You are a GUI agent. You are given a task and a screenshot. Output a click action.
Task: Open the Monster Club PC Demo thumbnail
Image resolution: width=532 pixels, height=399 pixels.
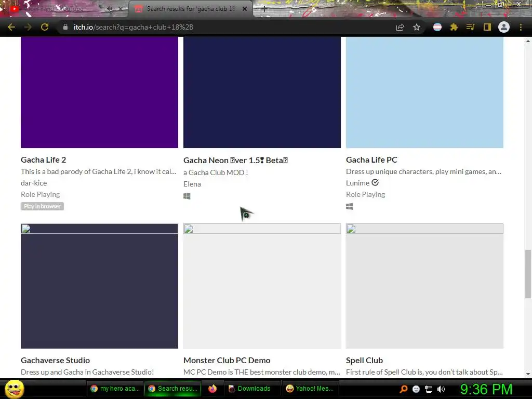tap(262, 286)
